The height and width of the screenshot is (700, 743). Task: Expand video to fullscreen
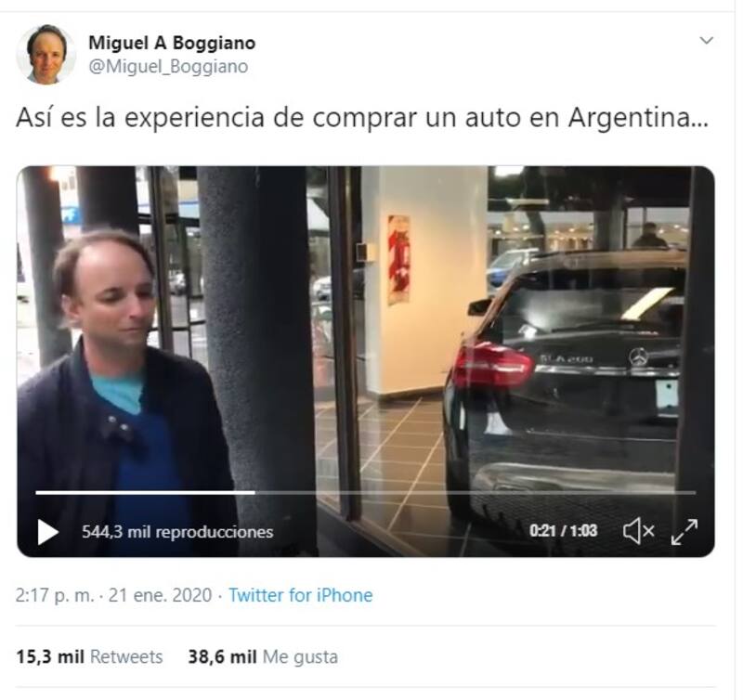click(x=684, y=531)
